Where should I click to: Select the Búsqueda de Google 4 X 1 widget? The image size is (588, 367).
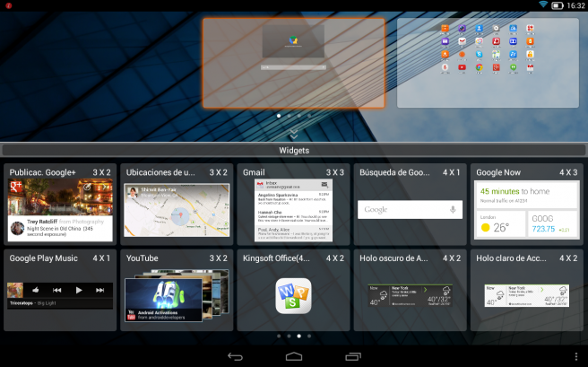click(410, 205)
